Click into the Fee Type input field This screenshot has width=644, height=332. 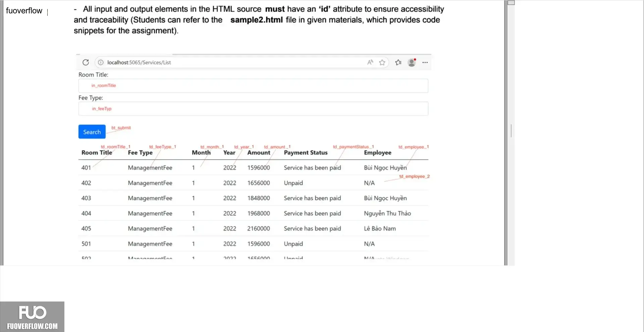pos(253,109)
